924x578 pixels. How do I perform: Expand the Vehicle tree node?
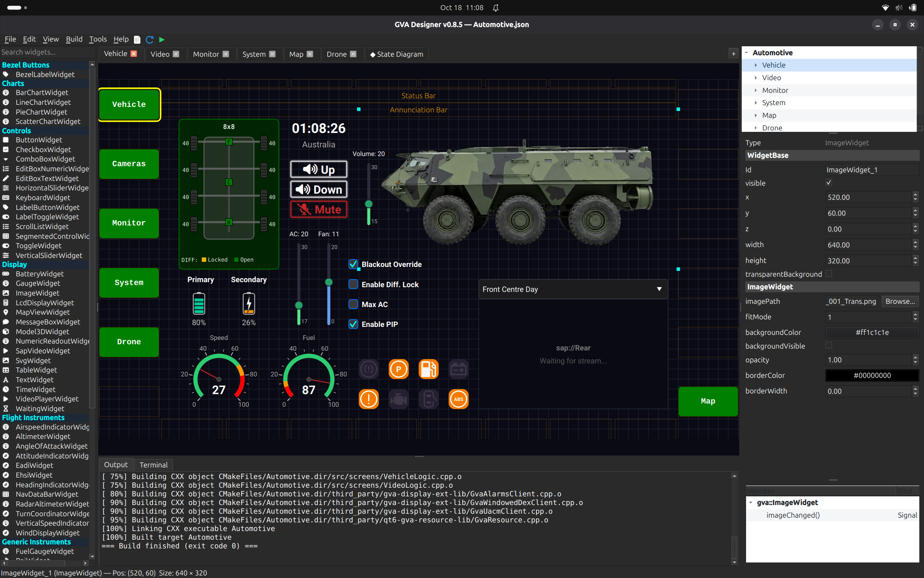point(756,65)
